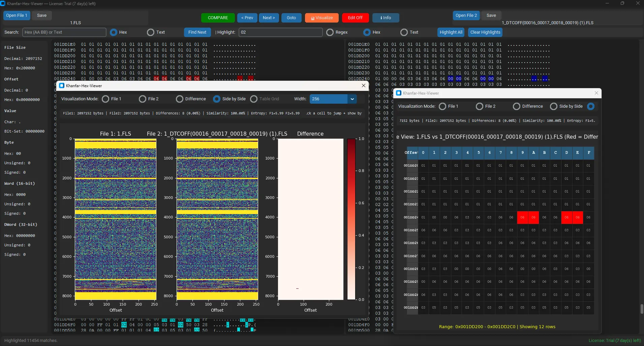Image resolution: width=644 pixels, height=346 pixels.
Task: Toggle Edit Off mode
Action: 355,18
